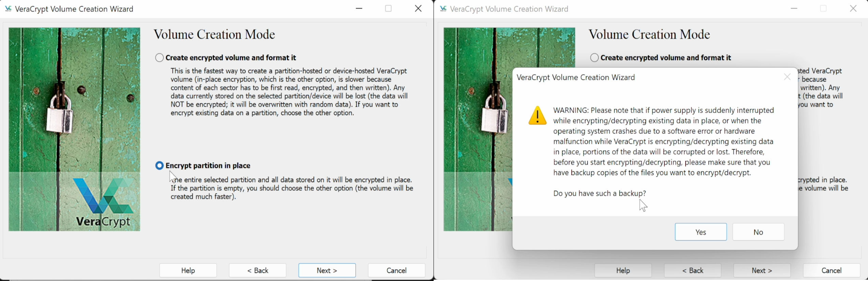
Task: Click description 'entire selected partition' in left wizard
Action: 292,188
